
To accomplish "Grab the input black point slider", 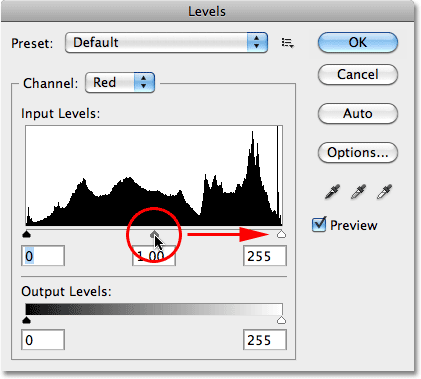I will point(26,234).
